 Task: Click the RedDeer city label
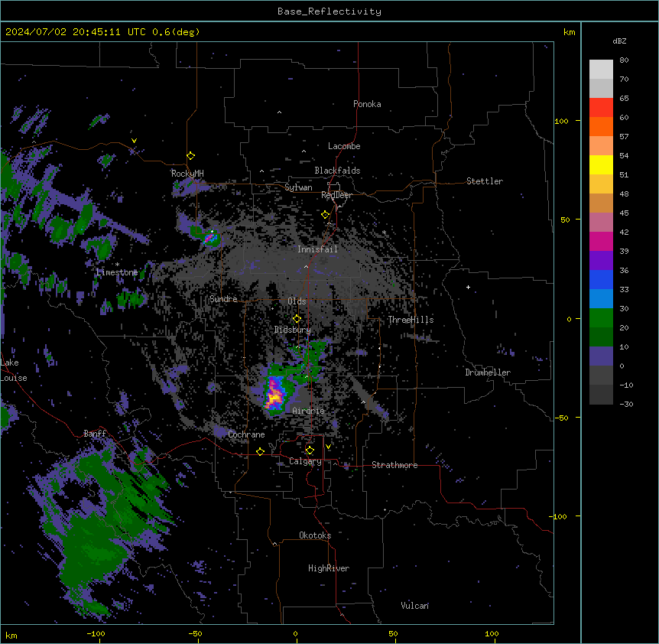(336, 195)
